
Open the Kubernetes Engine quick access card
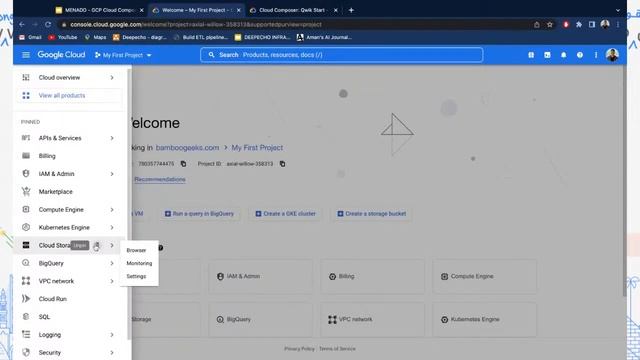(484, 319)
